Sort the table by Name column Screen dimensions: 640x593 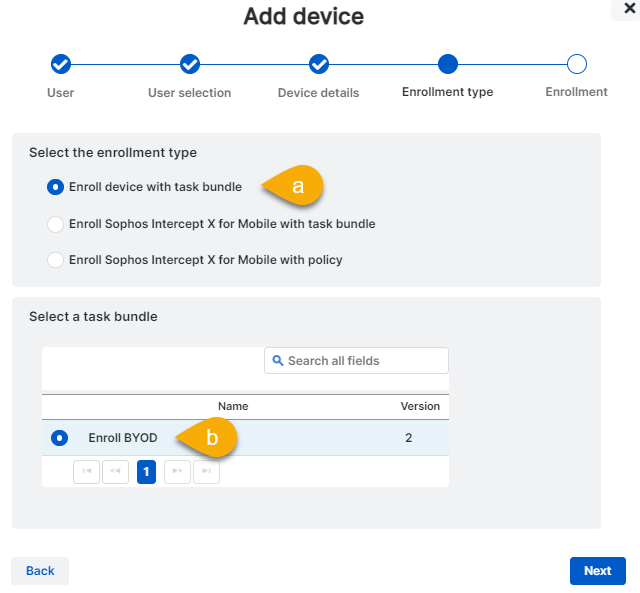click(233, 406)
